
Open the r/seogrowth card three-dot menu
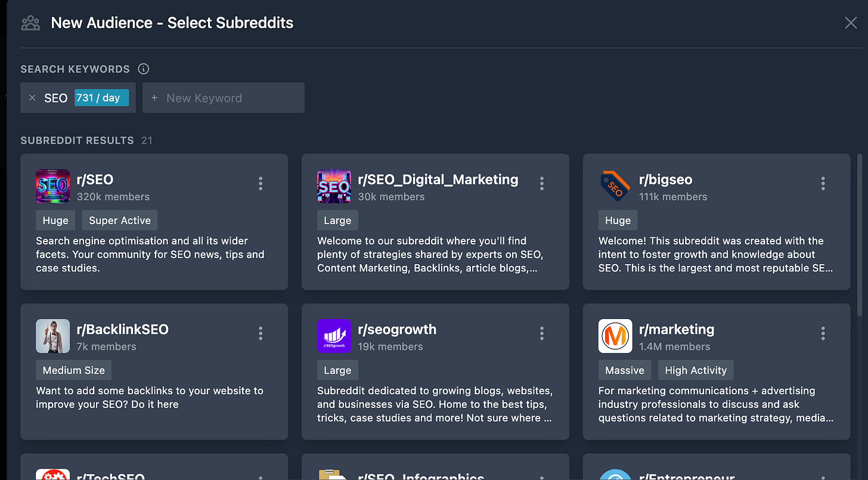pos(542,333)
